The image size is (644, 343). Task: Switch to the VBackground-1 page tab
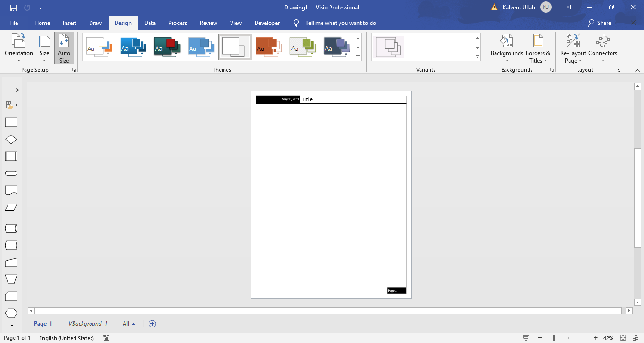(x=88, y=324)
